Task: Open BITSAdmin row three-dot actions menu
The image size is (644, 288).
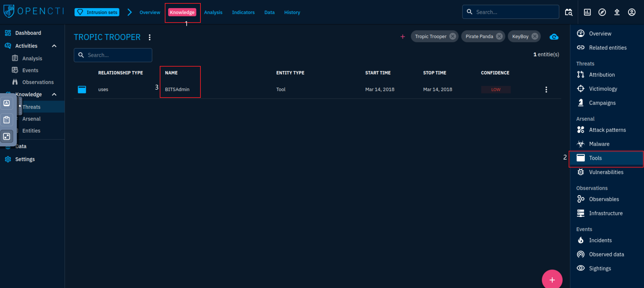Action: tap(546, 89)
